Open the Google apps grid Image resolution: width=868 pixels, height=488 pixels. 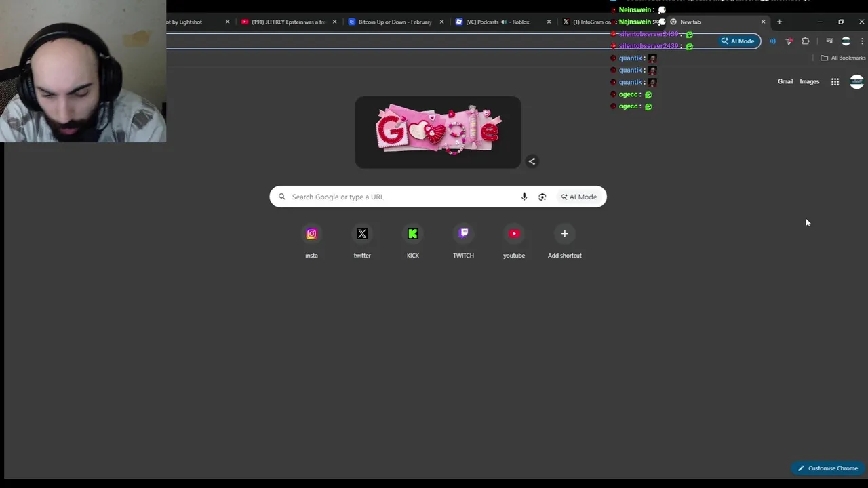coord(835,82)
